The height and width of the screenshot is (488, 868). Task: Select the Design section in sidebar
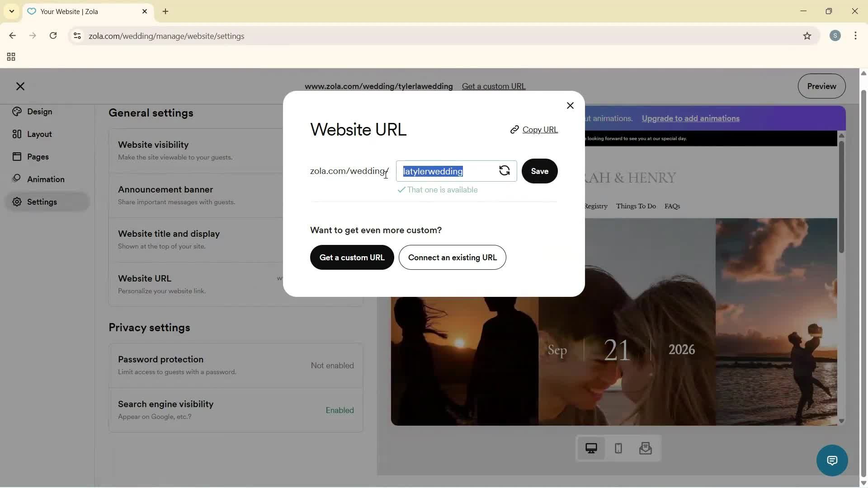(40, 112)
